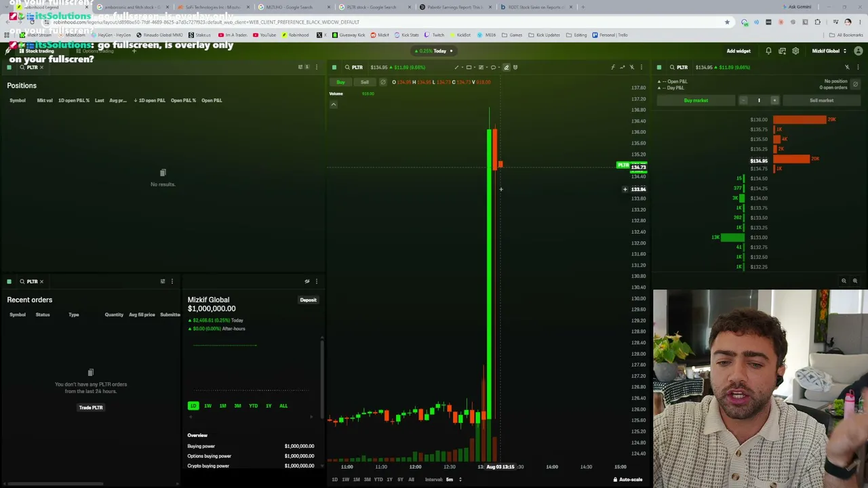
Task: Click the magnet snap tool on chart
Action: click(x=515, y=67)
